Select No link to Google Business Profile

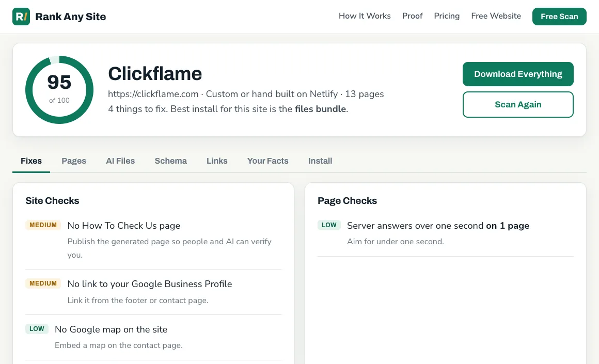coord(150,284)
